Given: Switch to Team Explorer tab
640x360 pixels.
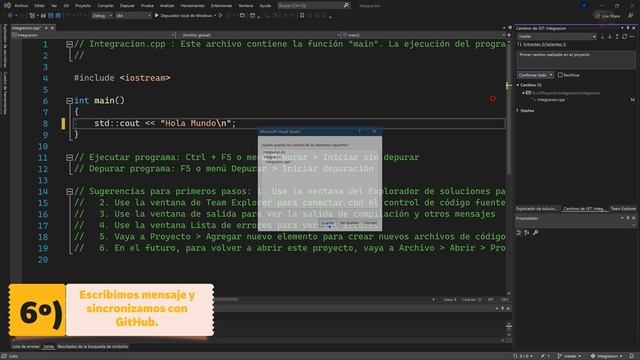Looking at the screenshot, I should (623, 209).
